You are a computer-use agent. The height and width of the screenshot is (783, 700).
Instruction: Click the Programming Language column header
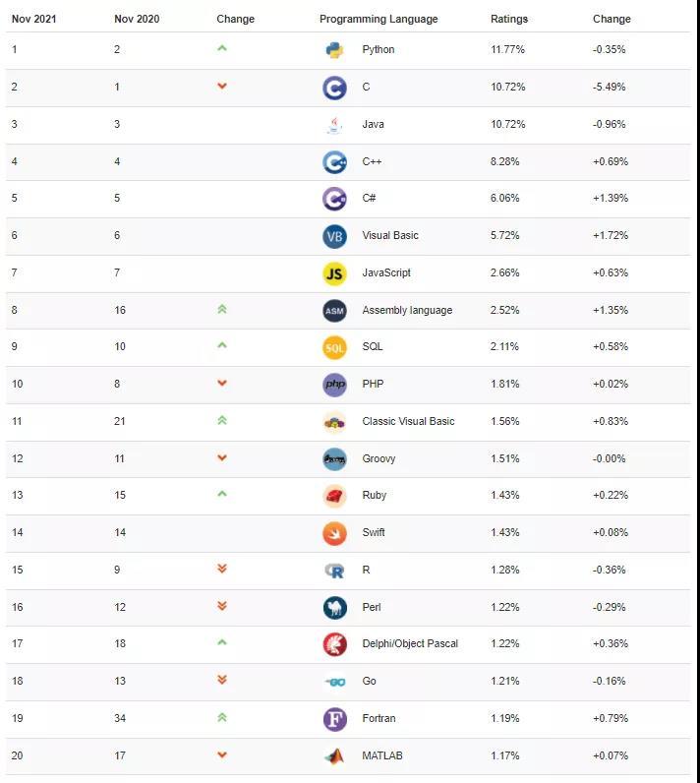click(x=379, y=19)
